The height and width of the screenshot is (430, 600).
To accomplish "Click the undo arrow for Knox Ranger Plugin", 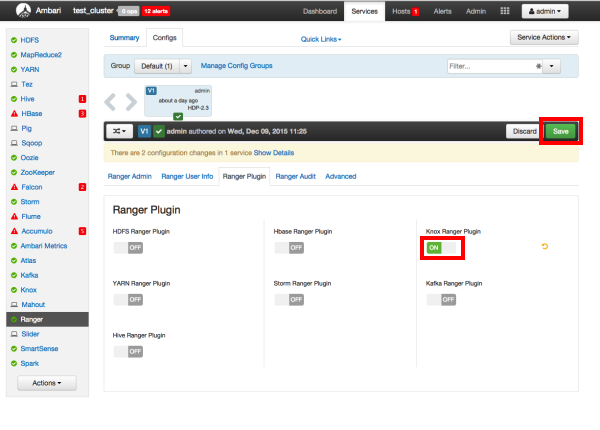I will [x=545, y=246].
